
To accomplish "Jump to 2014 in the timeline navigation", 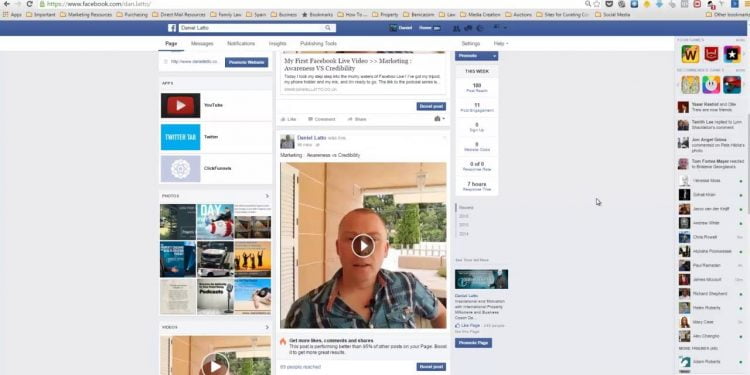I will point(463,234).
